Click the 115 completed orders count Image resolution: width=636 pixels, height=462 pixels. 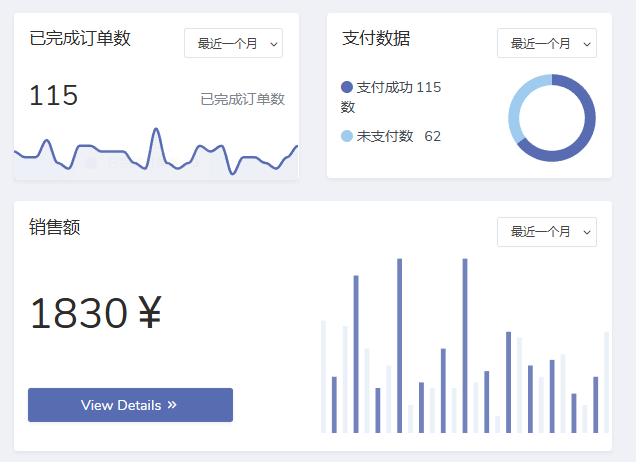tap(53, 96)
